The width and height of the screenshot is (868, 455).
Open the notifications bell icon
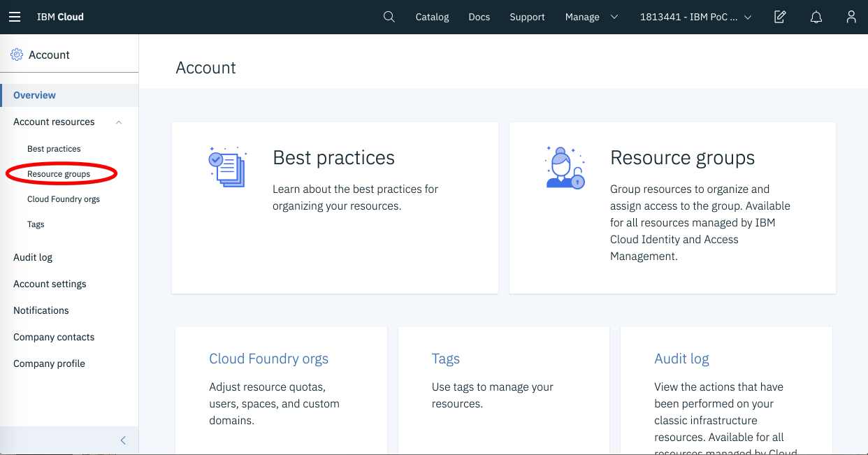[816, 17]
